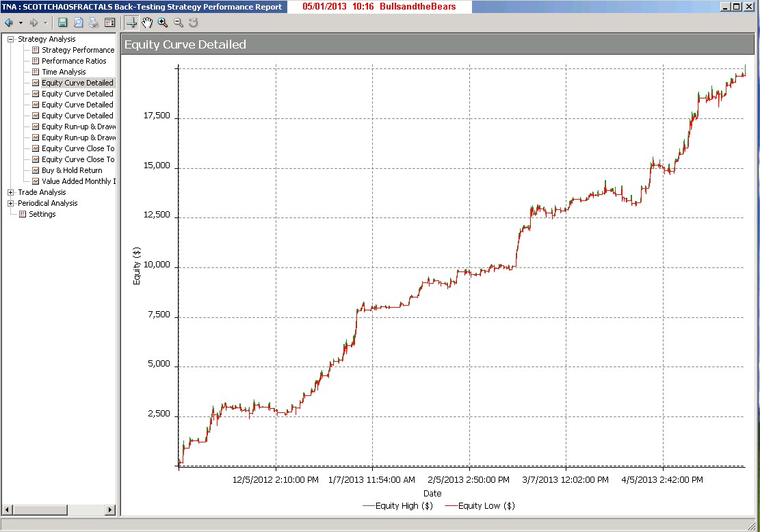Click the table layout settings icon

[109, 23]
